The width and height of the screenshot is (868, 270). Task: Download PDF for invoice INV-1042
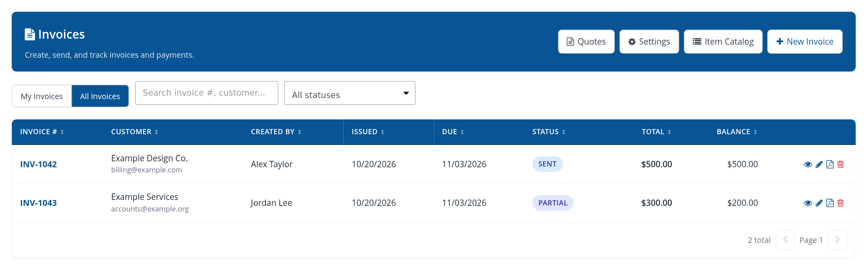tap(830, 164)
